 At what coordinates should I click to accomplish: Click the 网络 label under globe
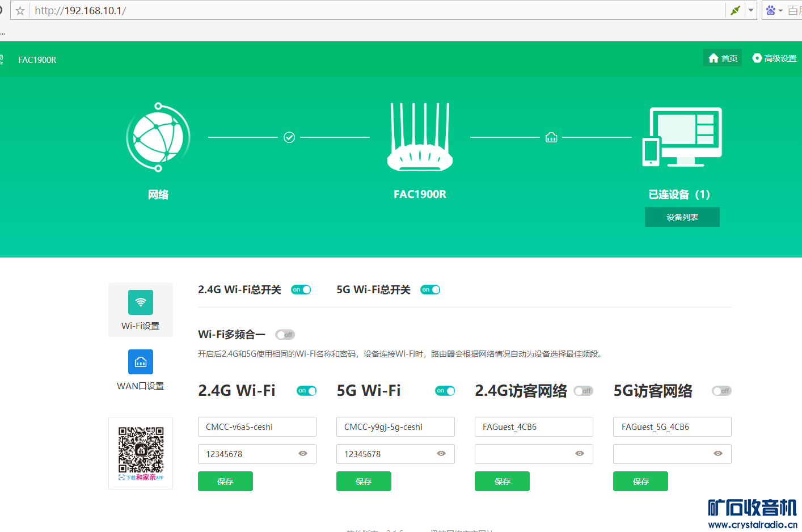(158, 195)
